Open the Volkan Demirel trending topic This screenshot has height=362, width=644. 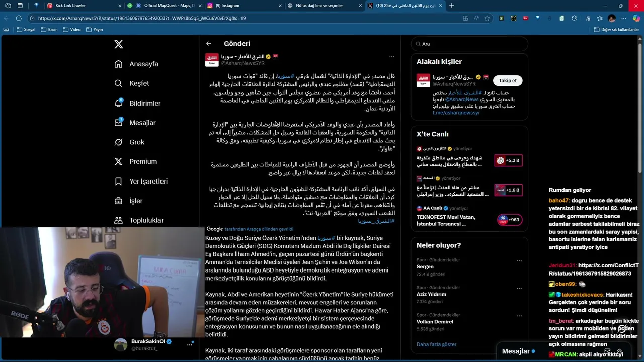tap(435, 322)
